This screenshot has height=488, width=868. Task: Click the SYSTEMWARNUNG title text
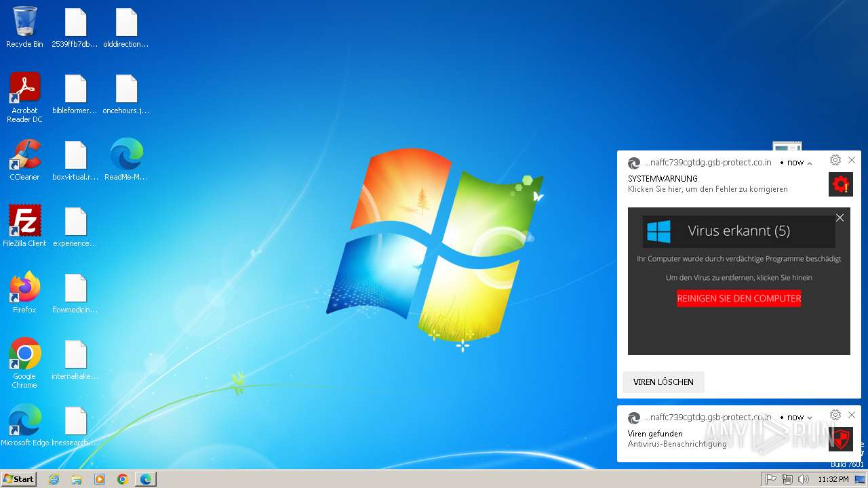click(x=663, y=178)
